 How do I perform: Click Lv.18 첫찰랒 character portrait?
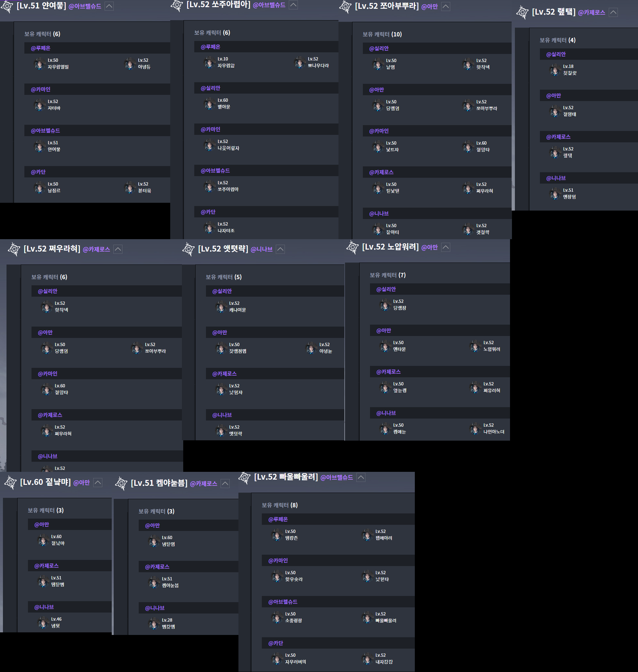(555, 70)
